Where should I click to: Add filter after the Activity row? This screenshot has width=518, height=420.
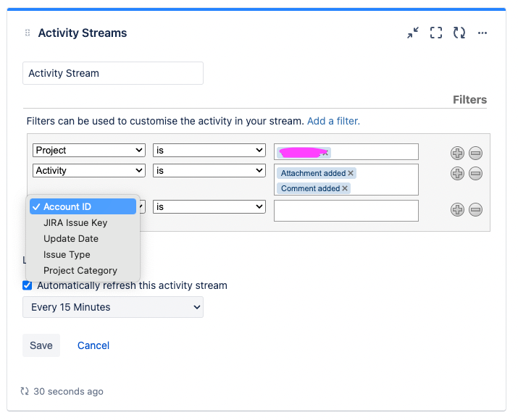458,173
